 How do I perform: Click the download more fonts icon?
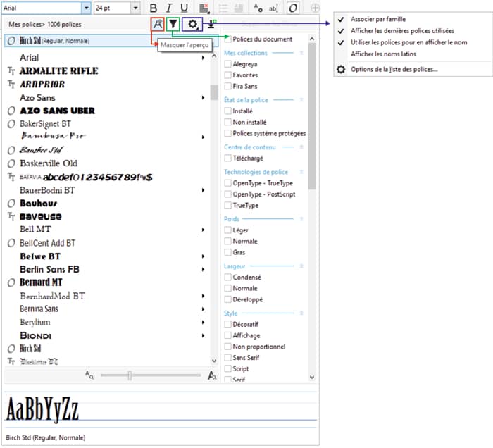tap(211, 24)
